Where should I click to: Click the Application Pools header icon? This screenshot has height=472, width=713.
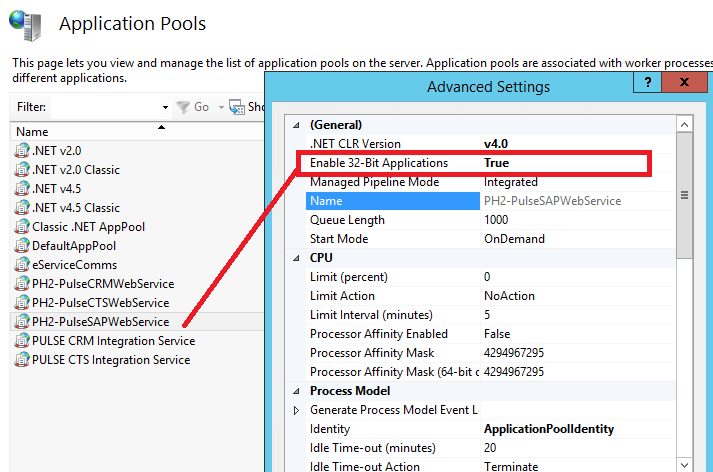pos(26,22)
